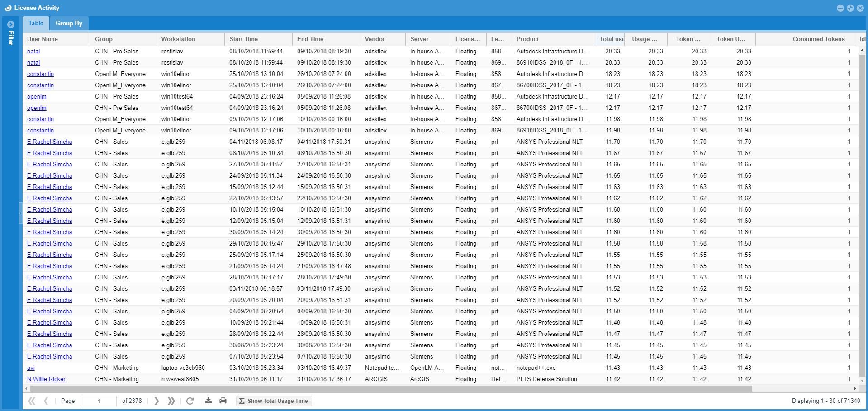Select the Table tab
This screenshot has width=868, height=411.
click(x=36, y=24)
